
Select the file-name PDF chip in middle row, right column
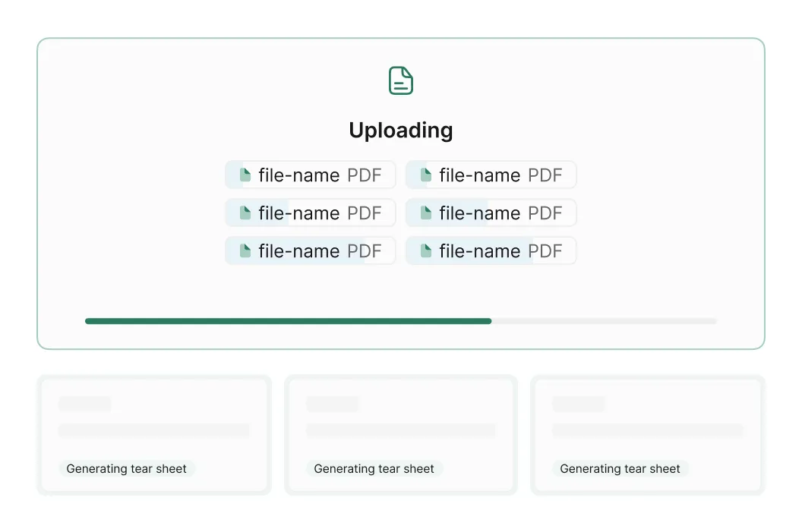click(491, 212)
